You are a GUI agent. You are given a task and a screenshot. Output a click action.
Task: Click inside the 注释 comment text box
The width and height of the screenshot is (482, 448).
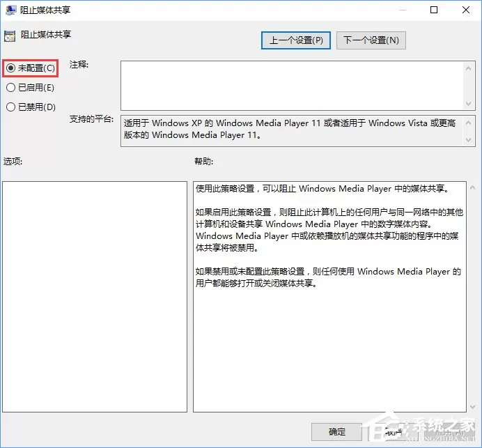292,86
